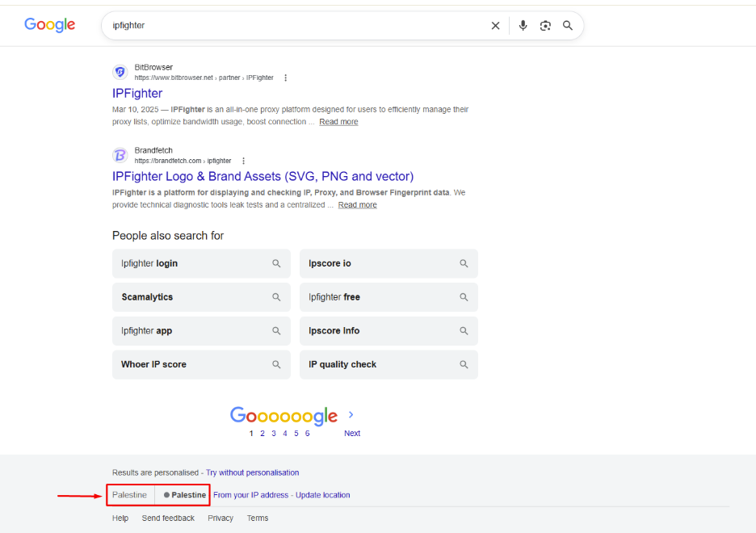The width and height of the screenshot is (756, 533).
Task: Start voice search with microphone icon
Action: [523, 26]
